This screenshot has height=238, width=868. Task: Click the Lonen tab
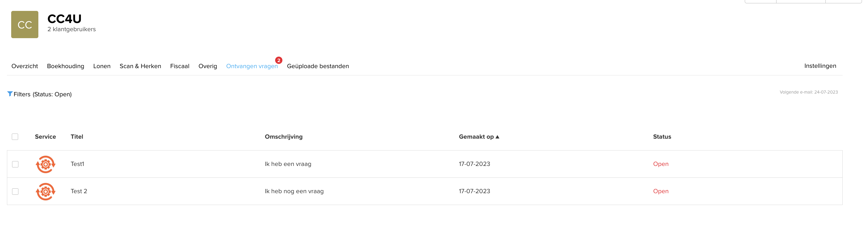click(x=102, y=66)
